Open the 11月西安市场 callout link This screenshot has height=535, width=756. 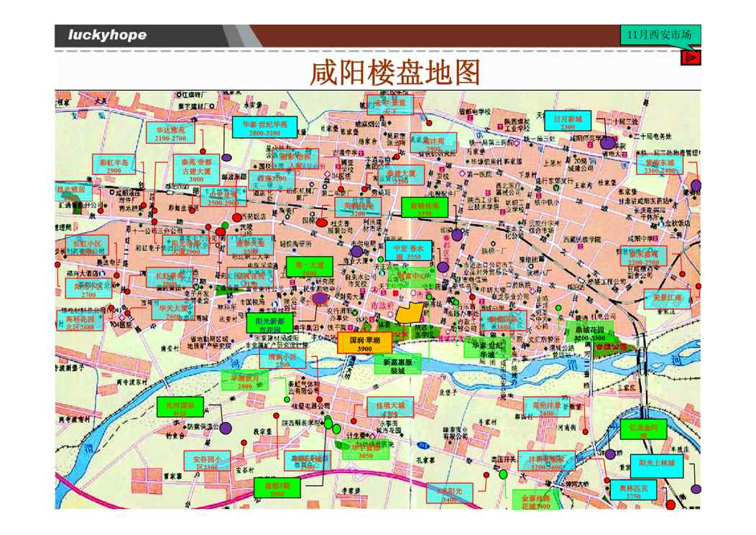tap(659, 35)
